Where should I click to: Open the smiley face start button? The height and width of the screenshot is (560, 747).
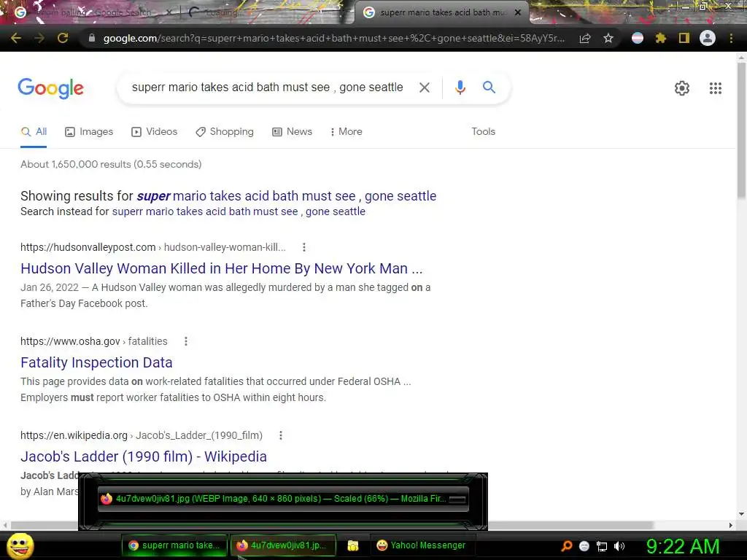pyautogui.click(x=20, y=546)
